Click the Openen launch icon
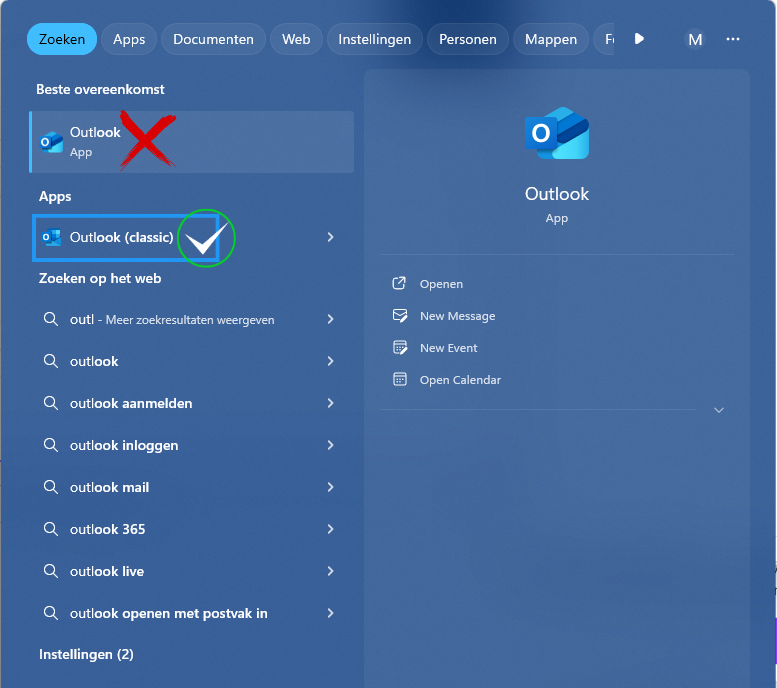This screenshot has height=688, width=777. 399,283
